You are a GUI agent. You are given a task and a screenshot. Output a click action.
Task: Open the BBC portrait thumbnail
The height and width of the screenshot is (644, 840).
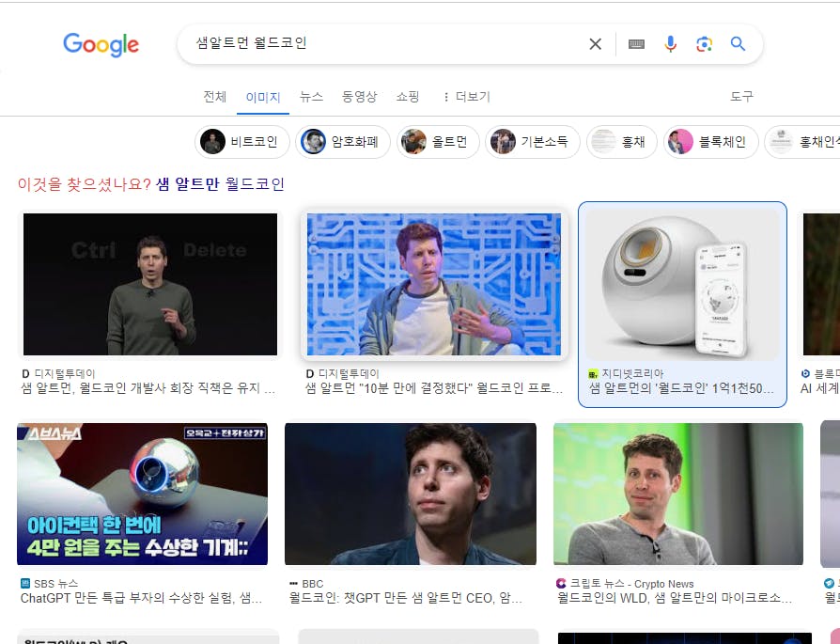tap(411, 494)
